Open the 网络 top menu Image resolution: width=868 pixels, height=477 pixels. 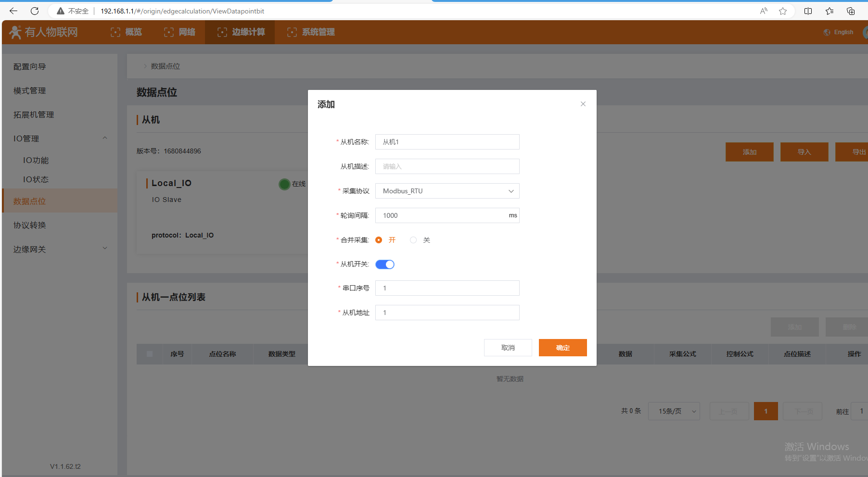point(180,32)
